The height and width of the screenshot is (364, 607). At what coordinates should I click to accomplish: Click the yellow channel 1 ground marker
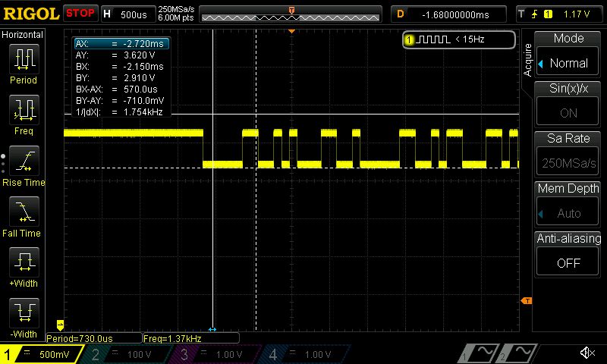(x=60, y=325)
